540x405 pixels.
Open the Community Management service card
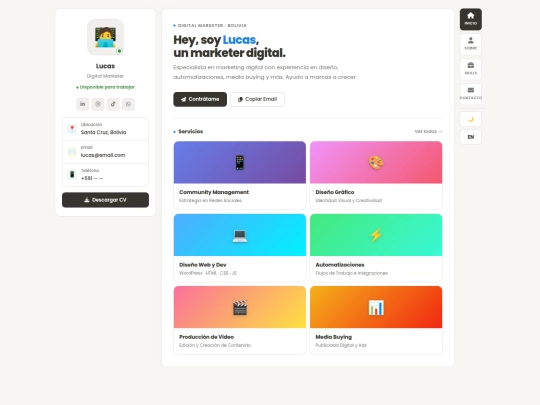click(240, 175)
